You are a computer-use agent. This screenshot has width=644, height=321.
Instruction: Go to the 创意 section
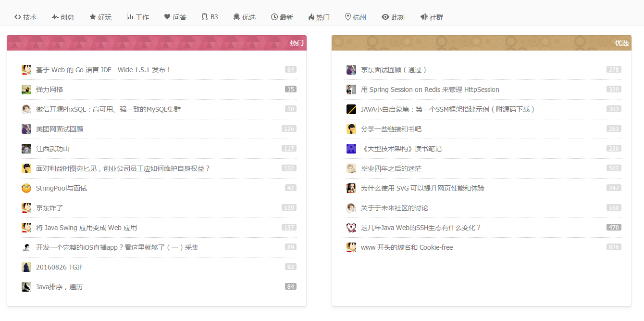pos(63,17)
